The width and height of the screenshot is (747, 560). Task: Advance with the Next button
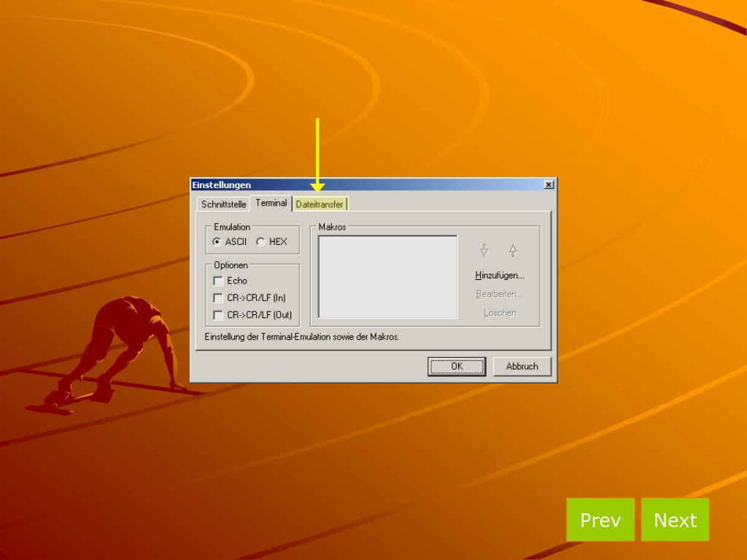(675, 519)
